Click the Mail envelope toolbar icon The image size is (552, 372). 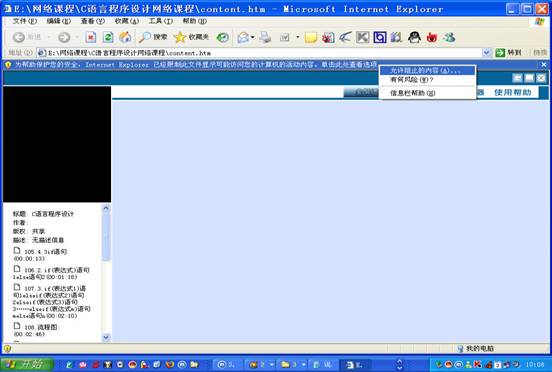pos(243,37)
